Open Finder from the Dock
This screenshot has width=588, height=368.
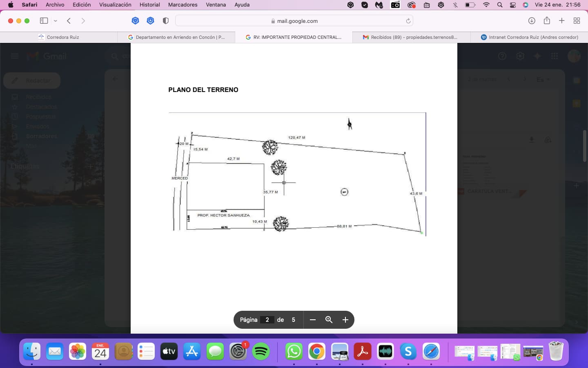32,351
